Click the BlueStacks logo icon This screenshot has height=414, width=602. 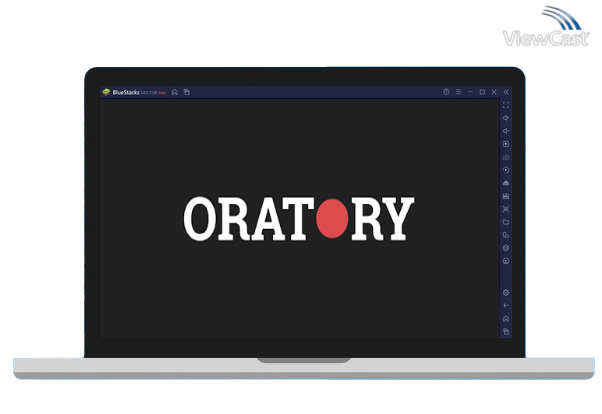pos(106,92)
